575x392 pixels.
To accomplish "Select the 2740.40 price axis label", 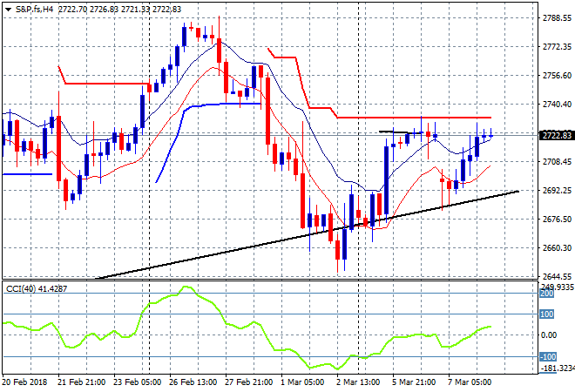I will [557, 105].
